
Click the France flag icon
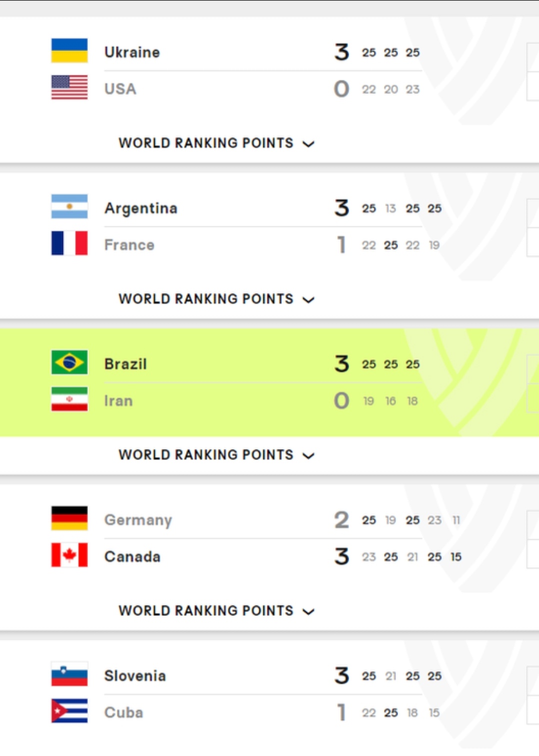click(69, 243)
